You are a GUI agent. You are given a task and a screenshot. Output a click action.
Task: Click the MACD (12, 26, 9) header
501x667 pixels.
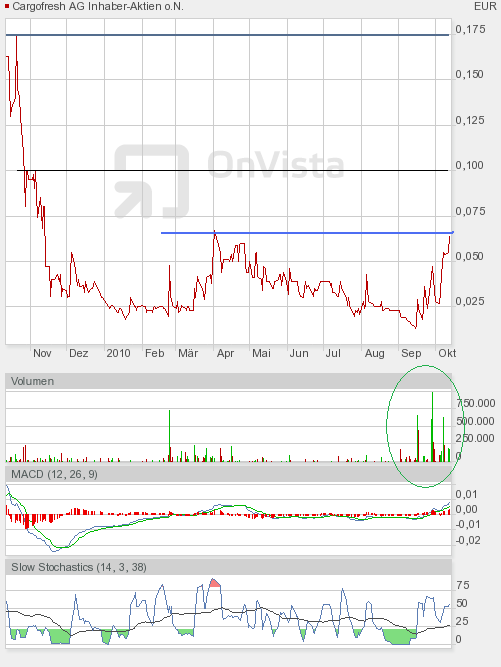coord(228,474)
